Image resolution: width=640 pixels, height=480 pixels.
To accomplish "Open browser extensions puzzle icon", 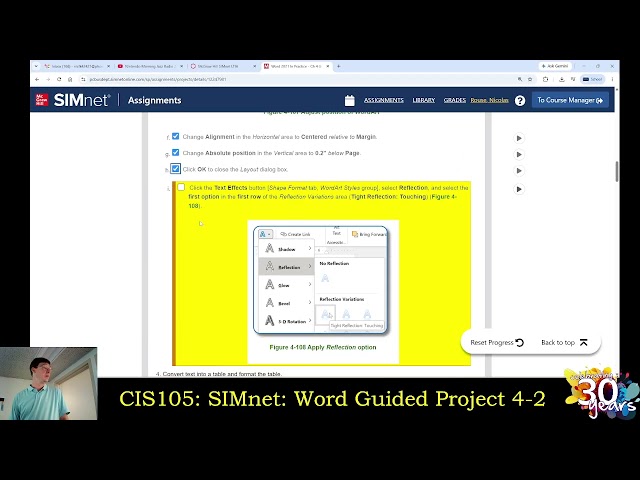I will (545, 79).
